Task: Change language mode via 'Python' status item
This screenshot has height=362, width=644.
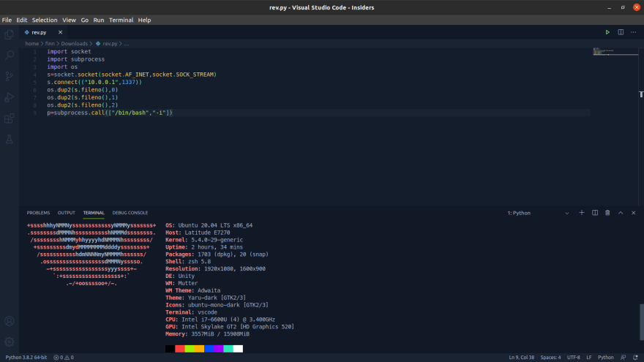Action: pyautogui.click(x=606, y=358)
